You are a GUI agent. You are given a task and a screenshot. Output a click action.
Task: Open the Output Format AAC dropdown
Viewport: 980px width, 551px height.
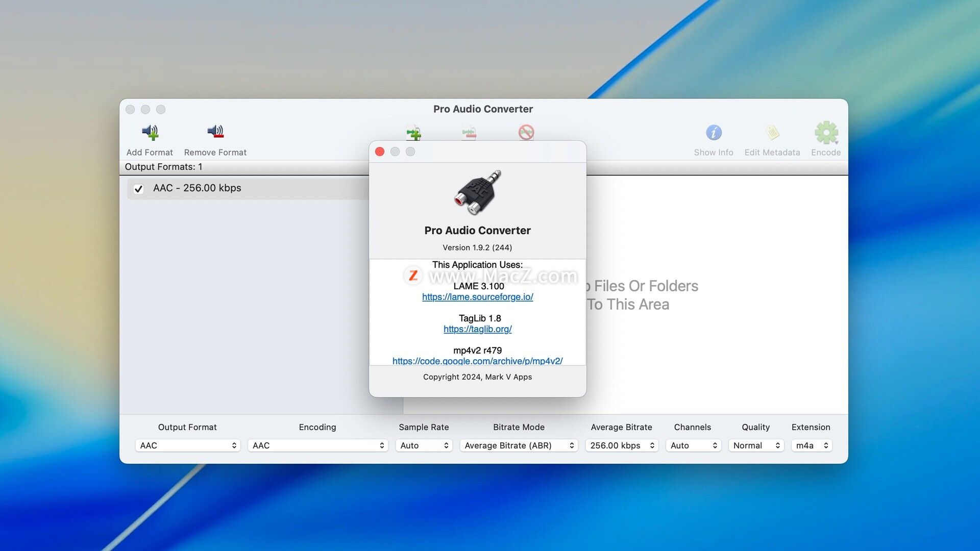point(188,445)
